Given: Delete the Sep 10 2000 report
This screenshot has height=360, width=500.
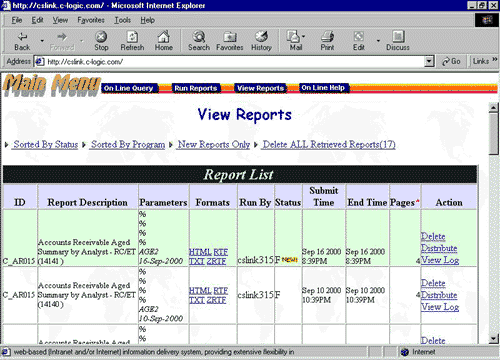Looking at the screenshot, I should pyautogui.click(x=433, y=283).
